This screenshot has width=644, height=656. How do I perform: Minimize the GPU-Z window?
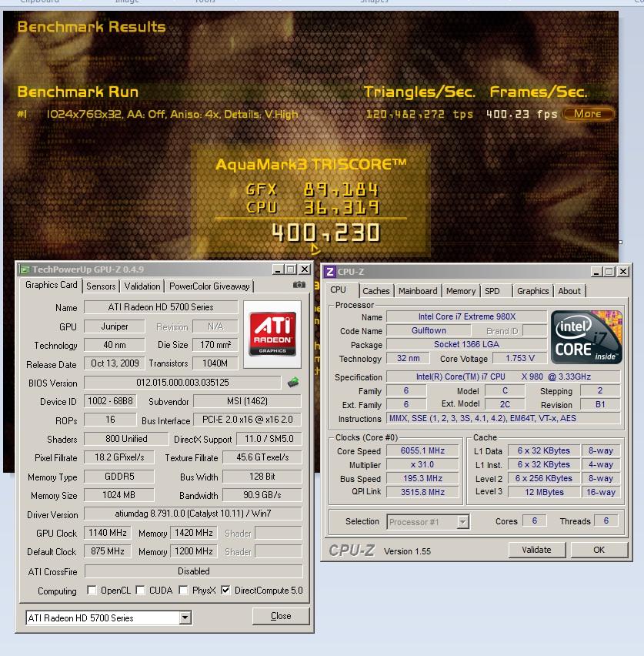pyautogui.click(x=278, y=269)
